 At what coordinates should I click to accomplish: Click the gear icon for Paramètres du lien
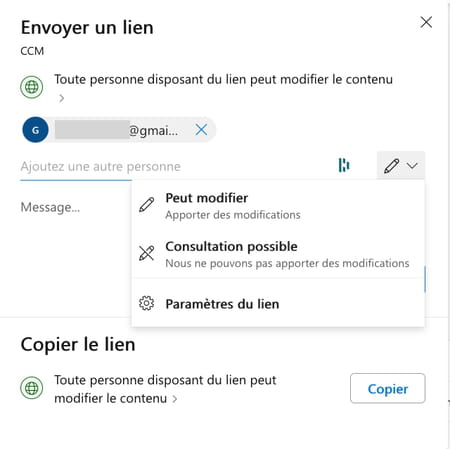(x=146, y=303)
